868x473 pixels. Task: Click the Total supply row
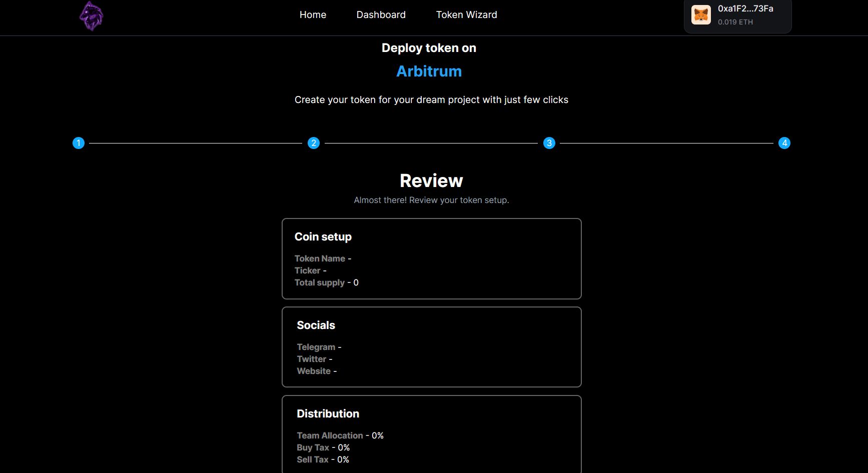point(326,282)
